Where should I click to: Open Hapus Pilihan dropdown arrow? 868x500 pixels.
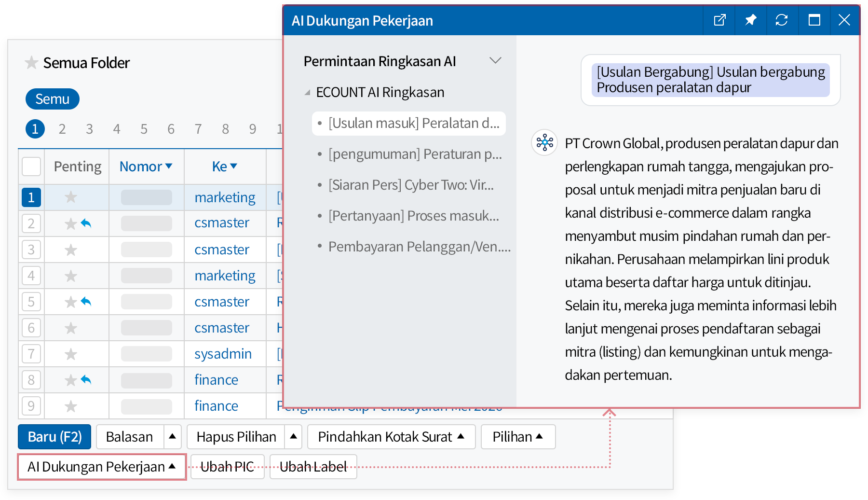[x=293, y=436]
